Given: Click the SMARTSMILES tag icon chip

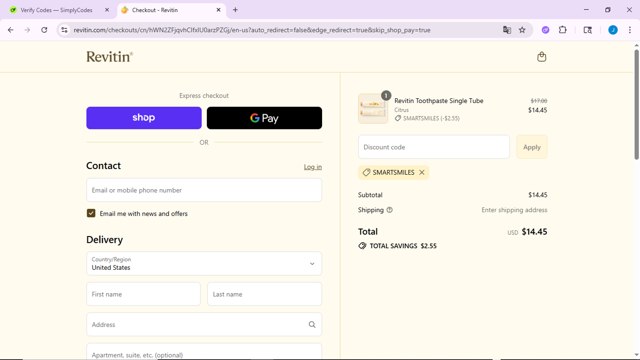Looking at the screenshot, I should point(367,172).
